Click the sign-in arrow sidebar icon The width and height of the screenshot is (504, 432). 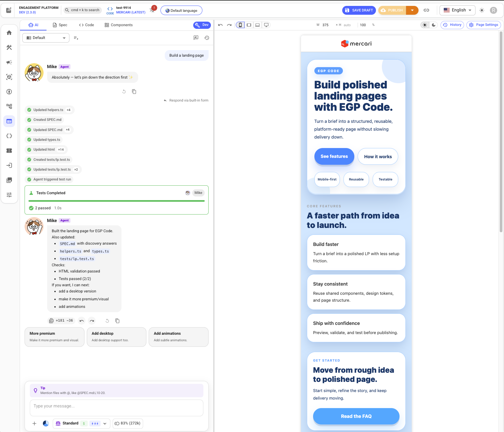tap(9, 165)
